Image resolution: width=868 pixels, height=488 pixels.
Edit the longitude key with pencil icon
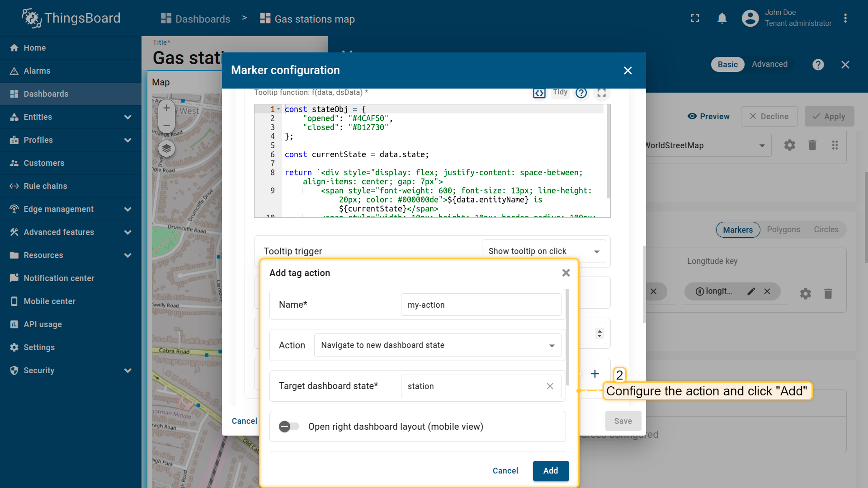[751, 291]
